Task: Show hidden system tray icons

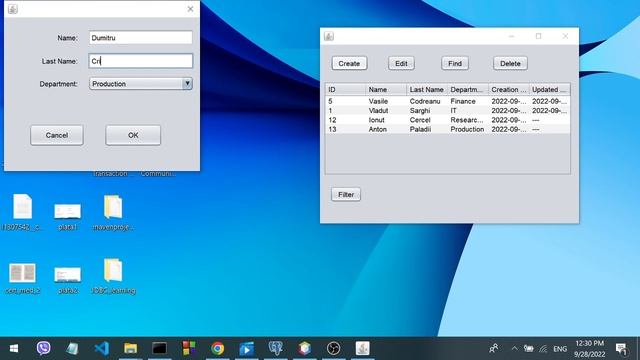Action: tap(514, 348)
